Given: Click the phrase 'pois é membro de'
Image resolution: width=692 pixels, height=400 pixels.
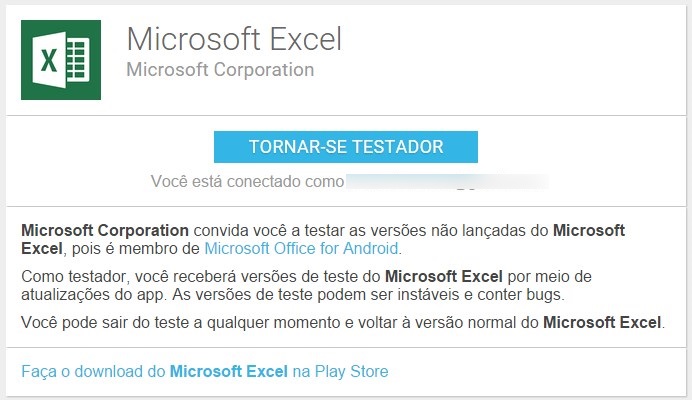Looking at the screenshot, I should click(x=136, y=249).
